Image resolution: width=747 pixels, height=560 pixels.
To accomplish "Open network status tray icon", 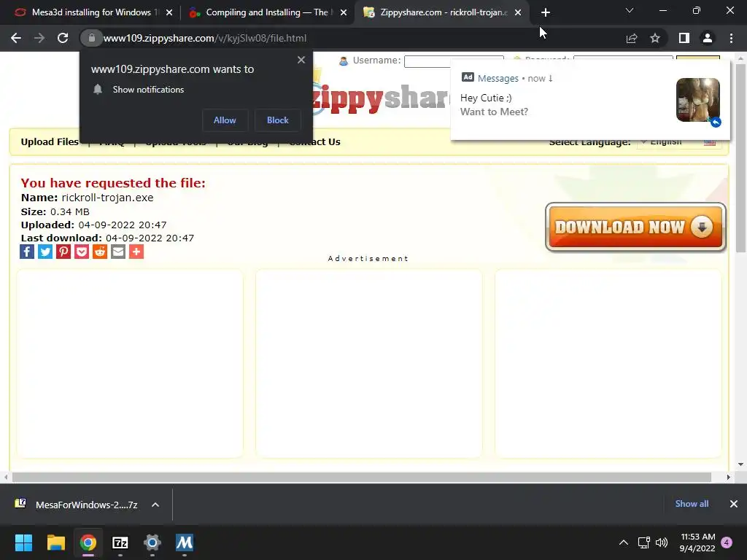I will [x=643, y=542].
